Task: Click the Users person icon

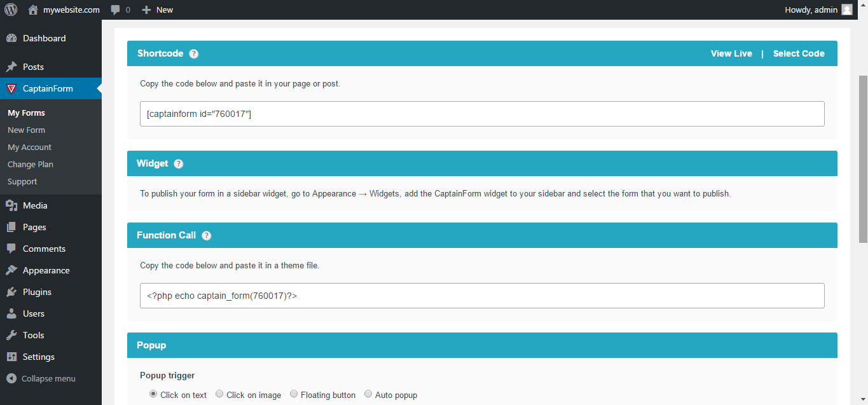Action: [x=11, y=313]
